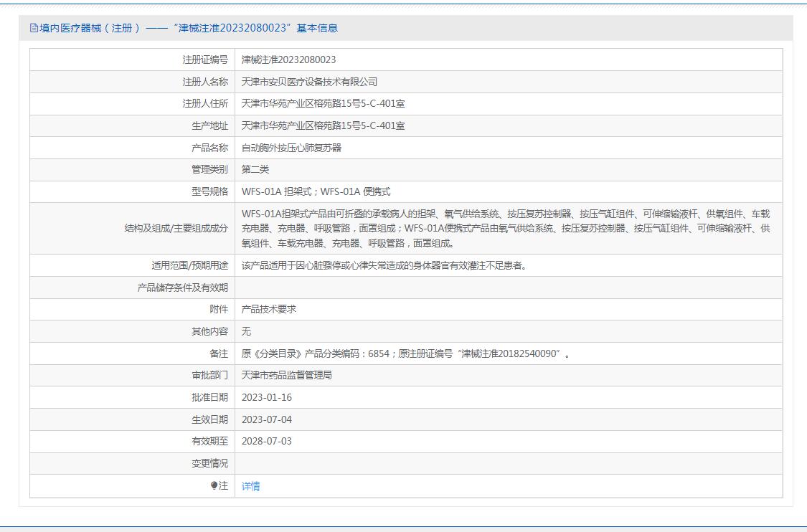The height and width of the screenshot is (532, 807).
Task: Select approving department 天津市药品监督管理局
Action: tap(287, 375)
